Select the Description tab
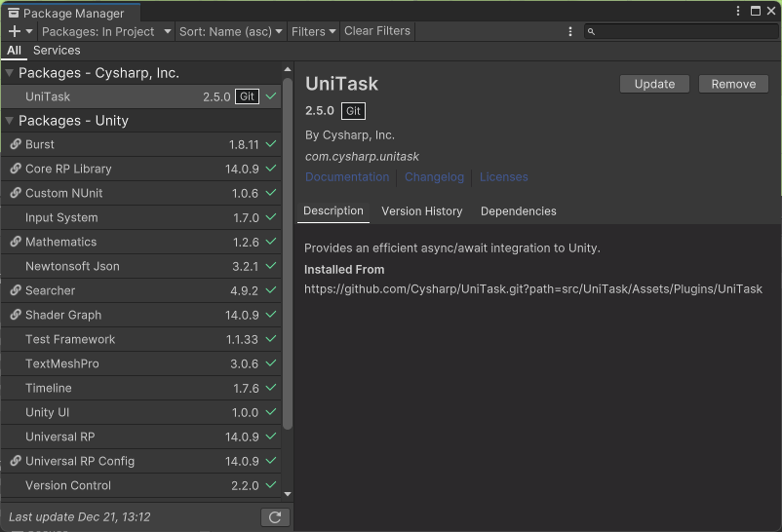Image resolution: width=782 pixels, height=532 pixels. (333, 210)
